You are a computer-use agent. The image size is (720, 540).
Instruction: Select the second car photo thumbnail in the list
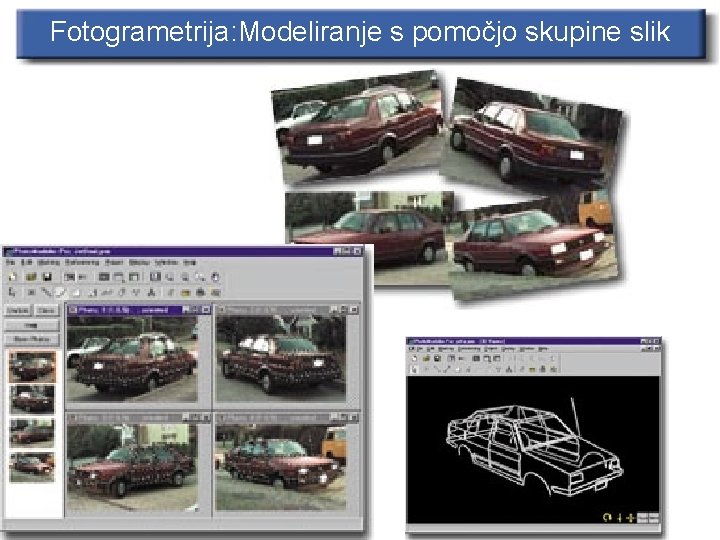tap(32, 399)
